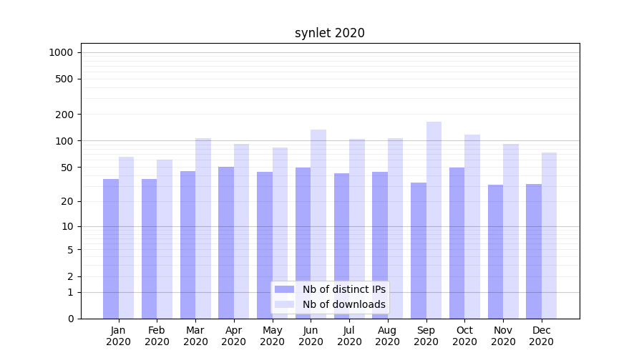Click the downloads legend color swatch
Viewport: 644px width, 358px height.
click(284, 304)
